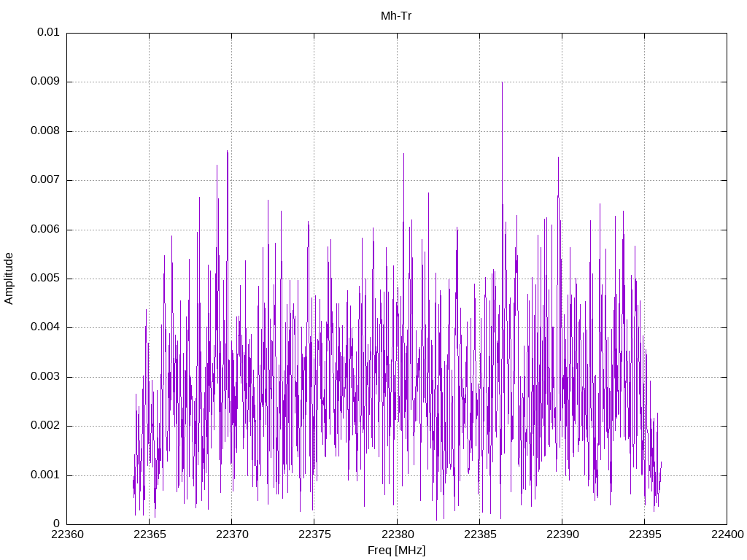The image size is (747, 560).
Task: Select the 0.01 y-axis value
Action: click(x=49, y=32)
